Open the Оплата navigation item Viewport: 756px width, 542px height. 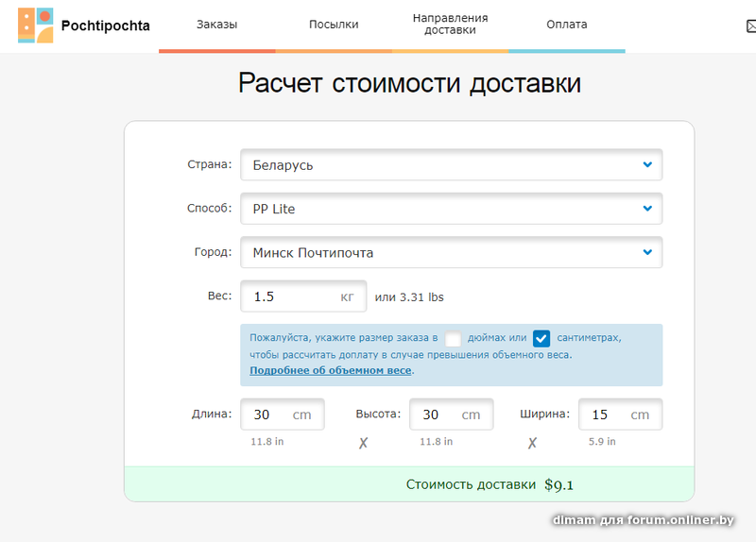(566, 25)
